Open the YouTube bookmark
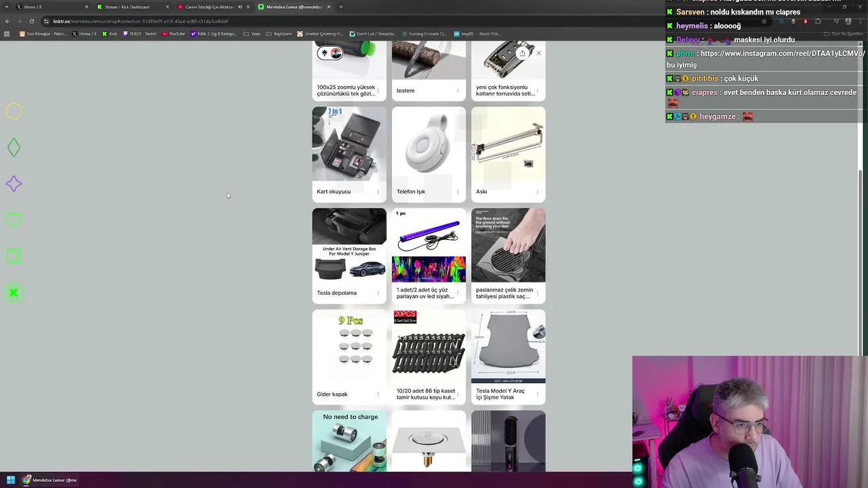Viewport: 868px width, 488px height. coord(174,34)
